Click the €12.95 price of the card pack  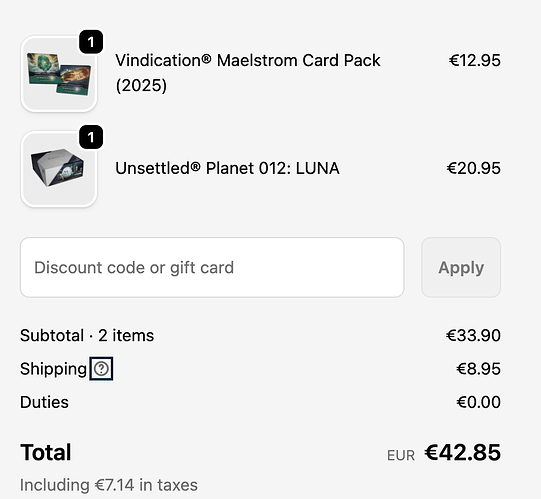(x=475, y=60)
